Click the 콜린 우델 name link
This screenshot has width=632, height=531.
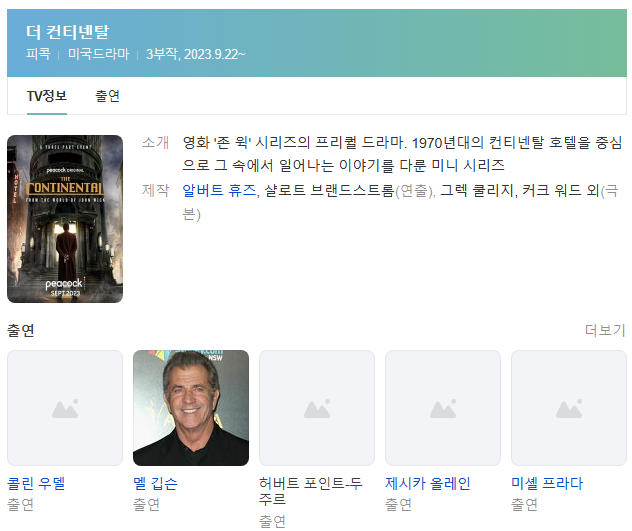(36, 483)
